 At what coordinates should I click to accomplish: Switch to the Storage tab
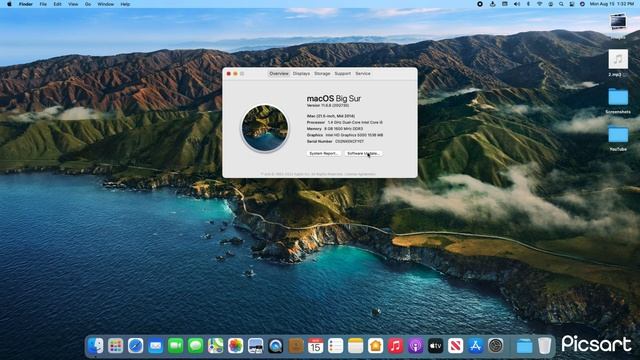coord(322,73)
